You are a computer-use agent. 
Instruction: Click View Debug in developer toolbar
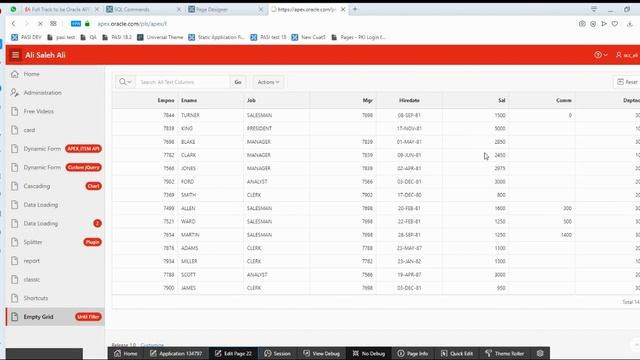(322, 353)
